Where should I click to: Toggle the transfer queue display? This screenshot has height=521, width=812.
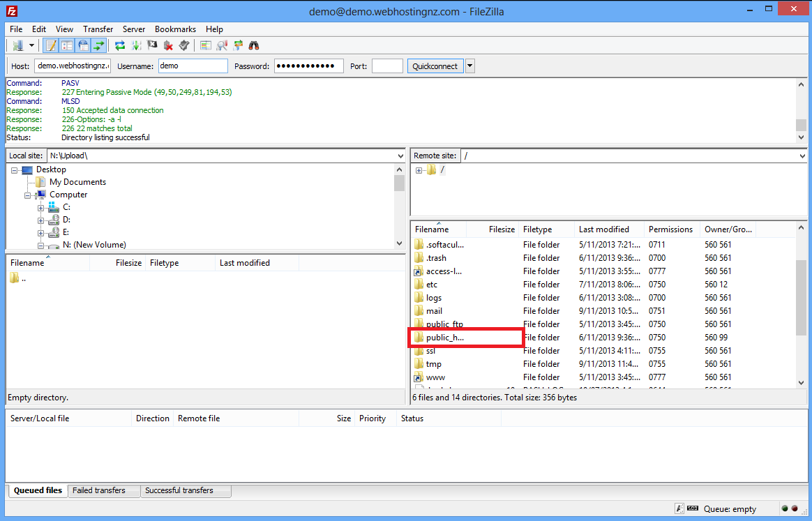coord(99,46)
